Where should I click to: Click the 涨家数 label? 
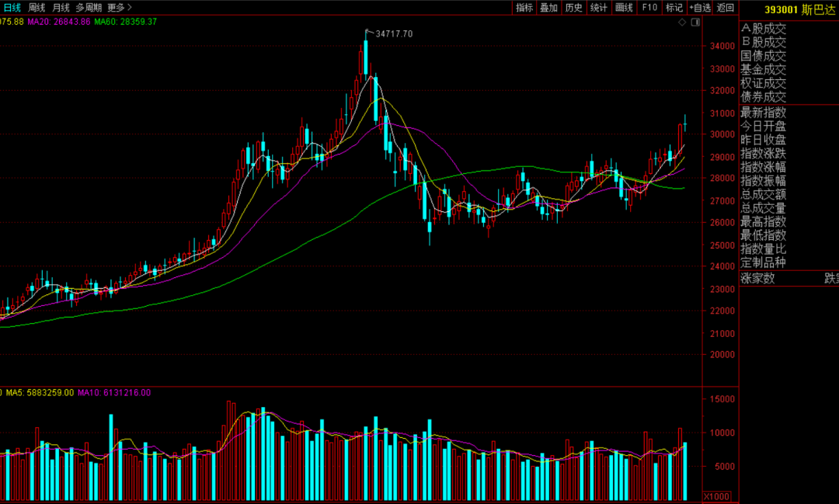757,278
